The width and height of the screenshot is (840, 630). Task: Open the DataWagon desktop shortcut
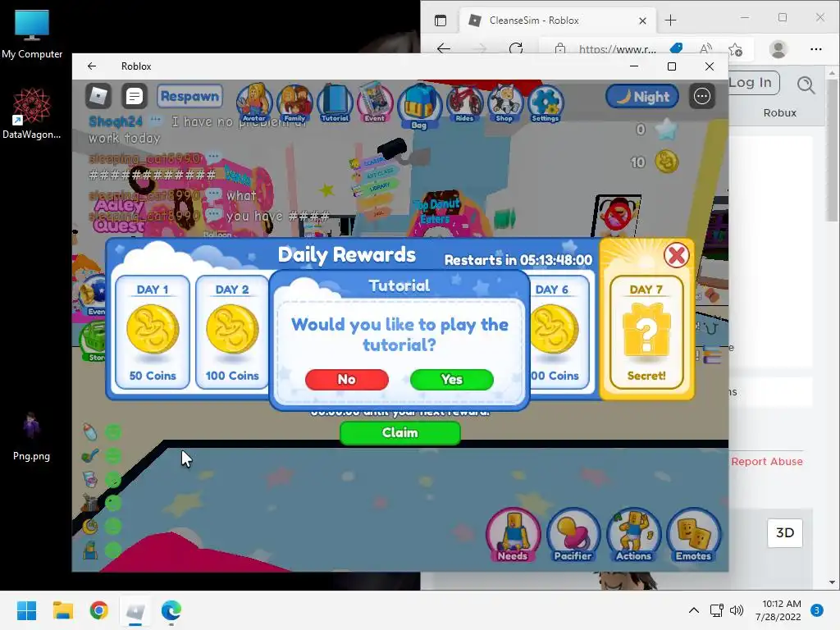point(32,113)
